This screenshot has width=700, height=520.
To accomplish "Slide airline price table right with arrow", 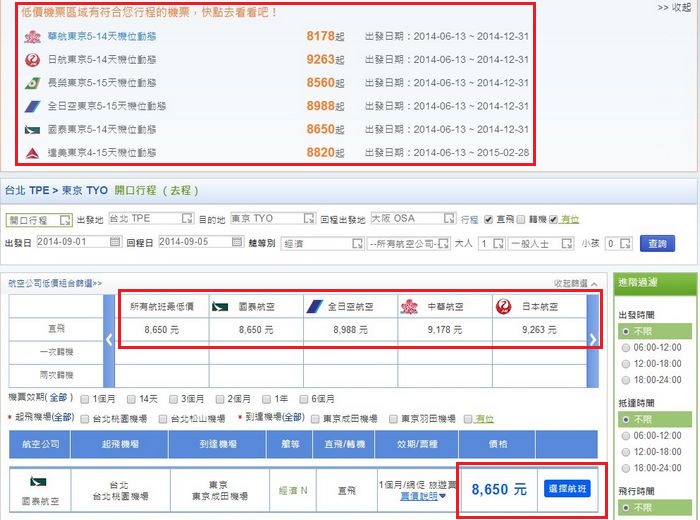I will click(593, 341).
